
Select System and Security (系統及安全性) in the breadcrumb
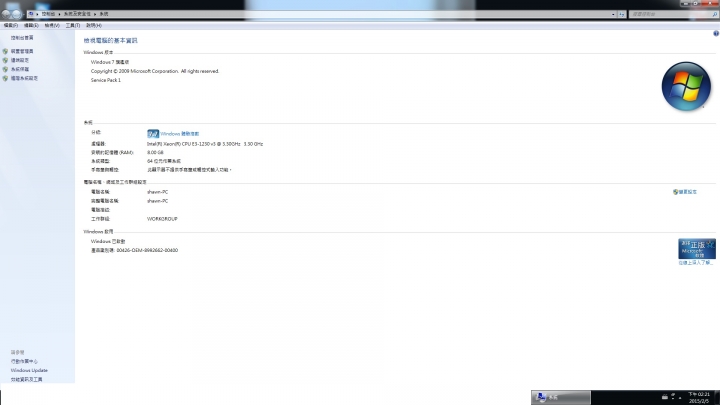[77, 14]
